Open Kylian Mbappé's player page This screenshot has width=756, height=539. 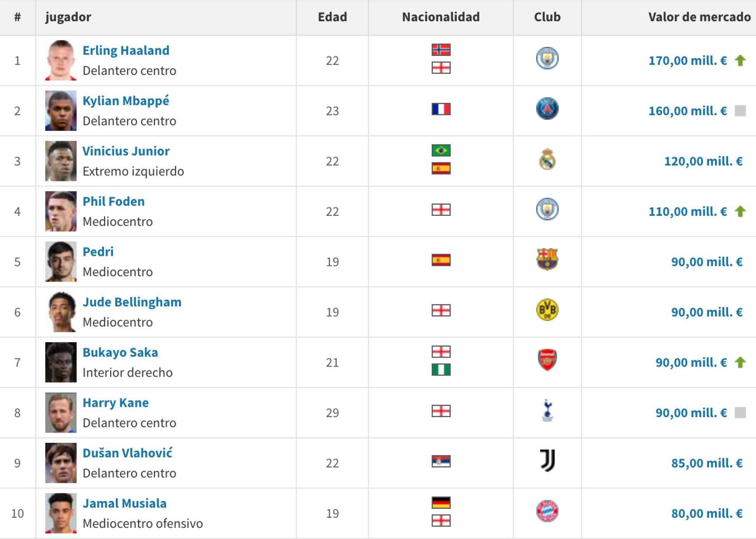[x=125, y=101]
